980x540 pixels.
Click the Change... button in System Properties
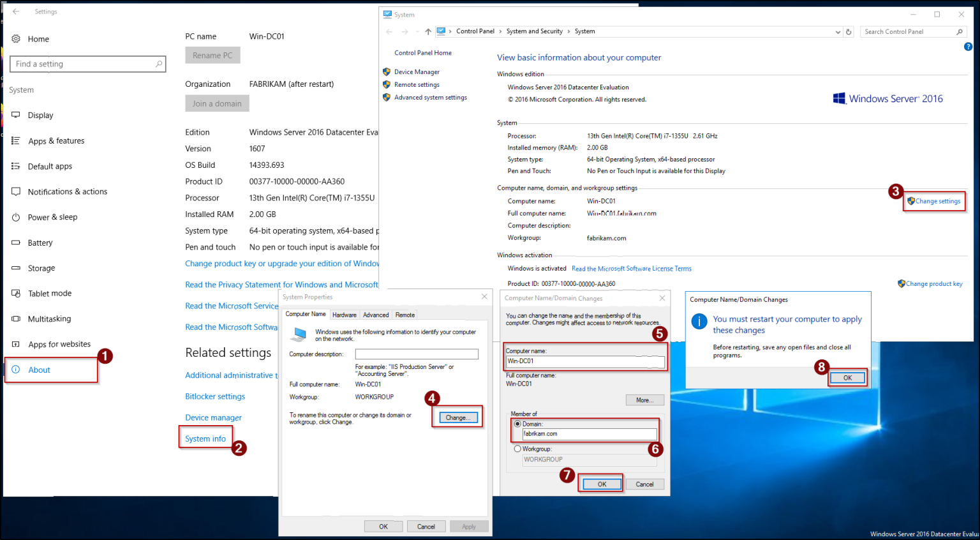[x=457, y=417]
